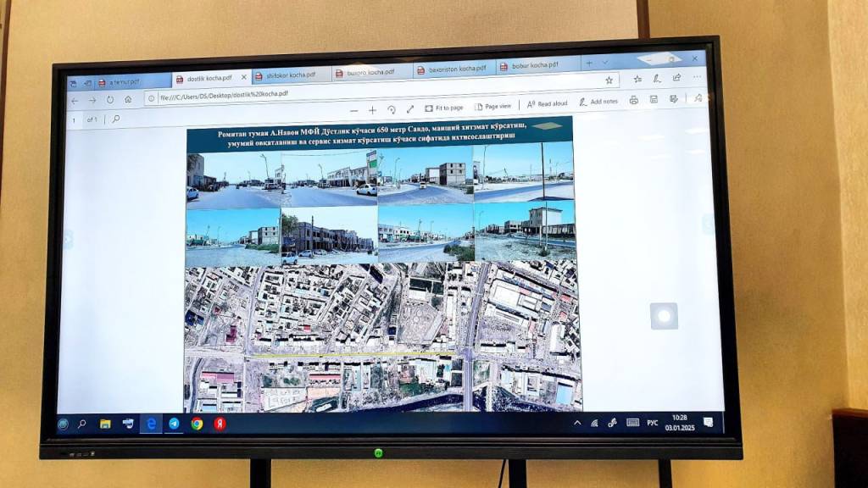Viewport: 868px width, 488px height.
Task: Switch to the bobur kocha.pdf tab
Action: tap(534, 64)
